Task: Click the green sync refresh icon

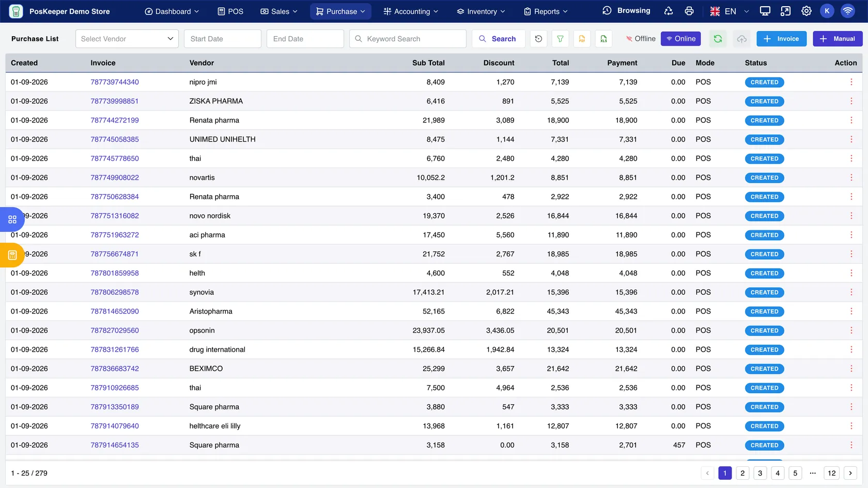Action: (718, 39)
